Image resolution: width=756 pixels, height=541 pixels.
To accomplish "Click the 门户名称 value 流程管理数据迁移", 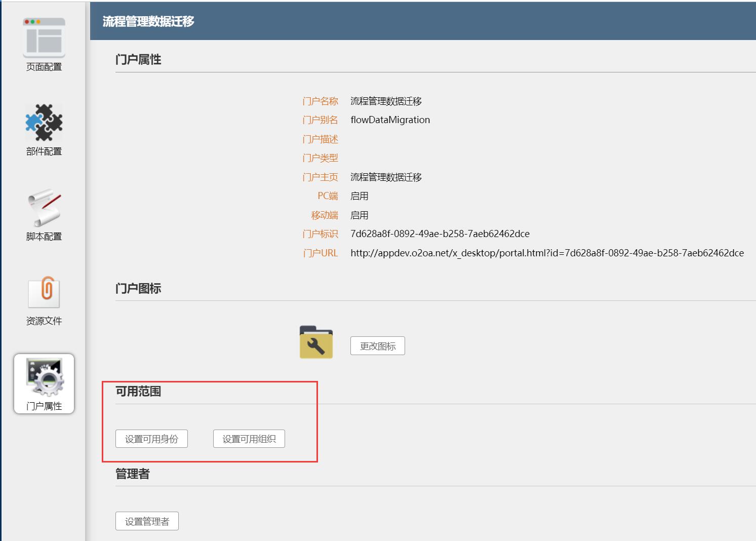I will 386,101.
